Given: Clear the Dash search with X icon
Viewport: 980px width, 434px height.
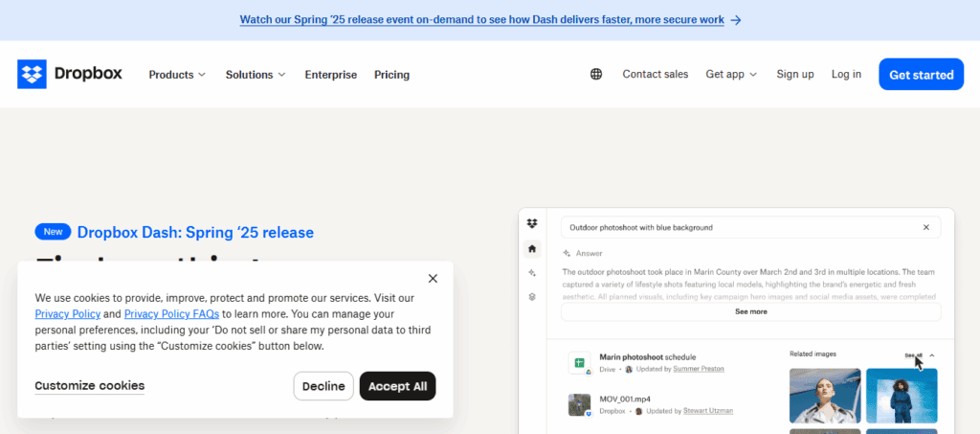Looking at the screenshot, I should point(926,228).
